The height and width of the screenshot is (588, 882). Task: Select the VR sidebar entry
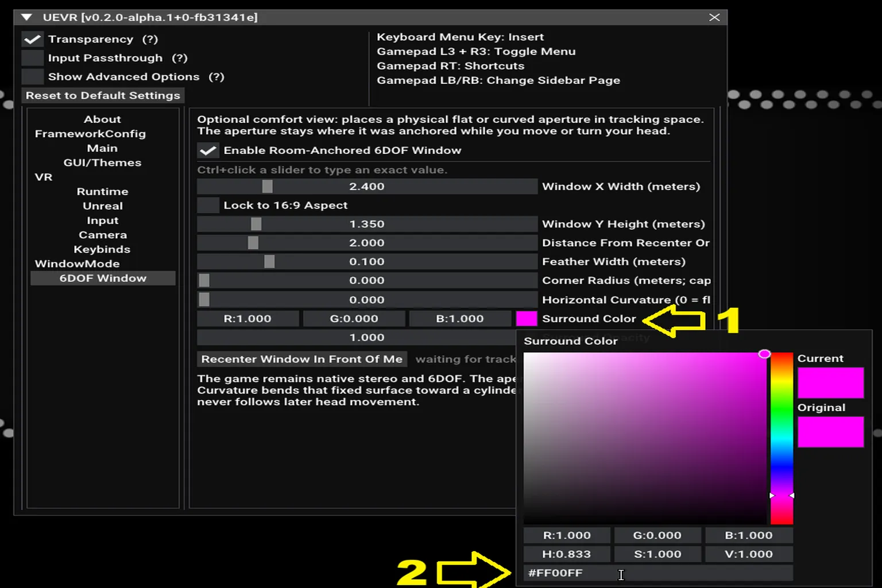coord(44,177)
